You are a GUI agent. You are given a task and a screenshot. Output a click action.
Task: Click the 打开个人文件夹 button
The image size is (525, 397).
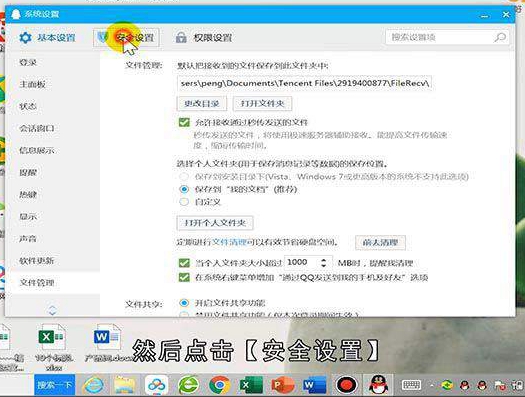[x=215, y=223]
